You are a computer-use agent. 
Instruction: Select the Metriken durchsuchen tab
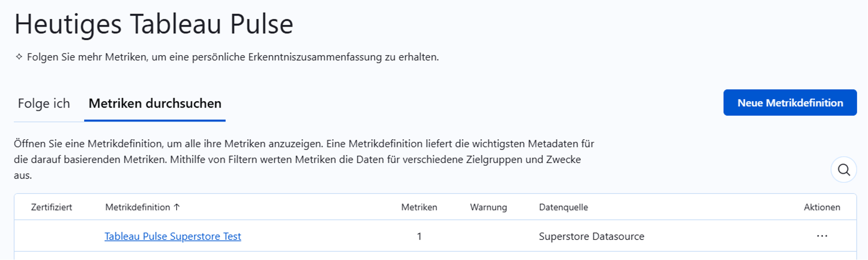155,104
